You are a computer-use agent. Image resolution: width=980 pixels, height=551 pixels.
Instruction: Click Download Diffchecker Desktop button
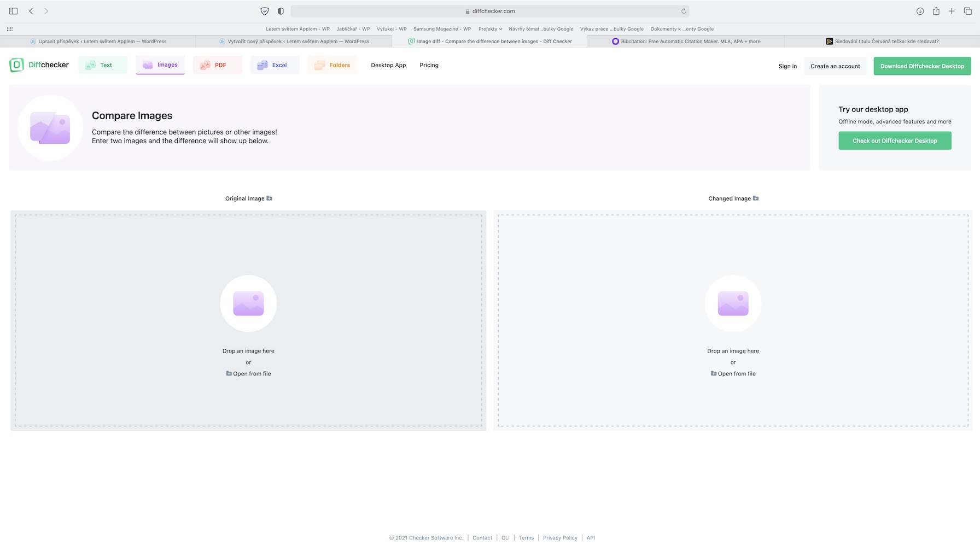tap(922, 66)
